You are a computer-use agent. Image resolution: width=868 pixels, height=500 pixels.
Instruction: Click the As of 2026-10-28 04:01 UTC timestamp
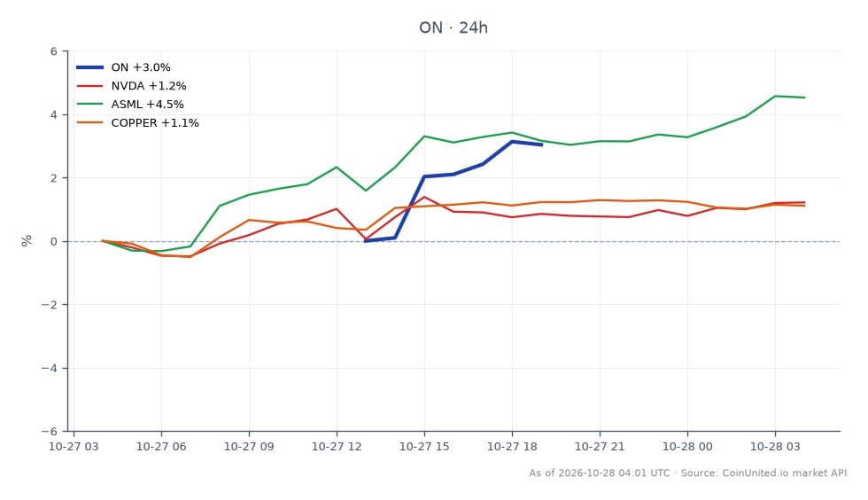point(599,473)
